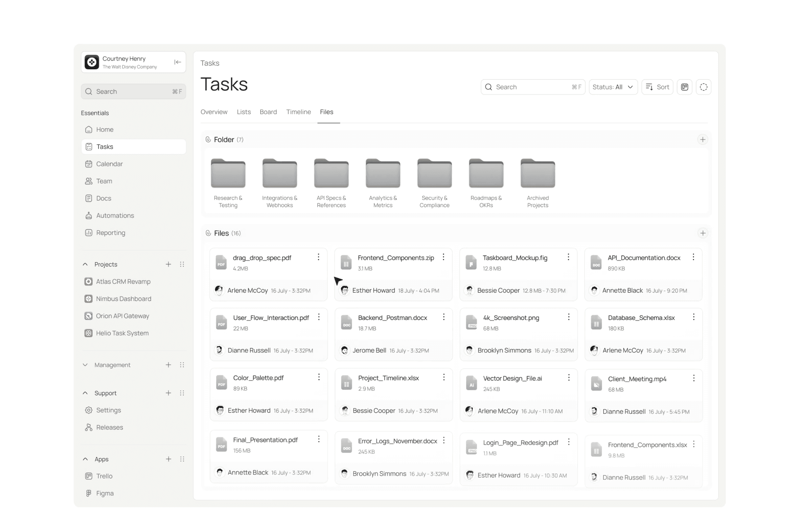This screenshot has width=801, height=532.
Task: Open the options menu for drag_drop_spec.pdf
Action: point(318,257)
